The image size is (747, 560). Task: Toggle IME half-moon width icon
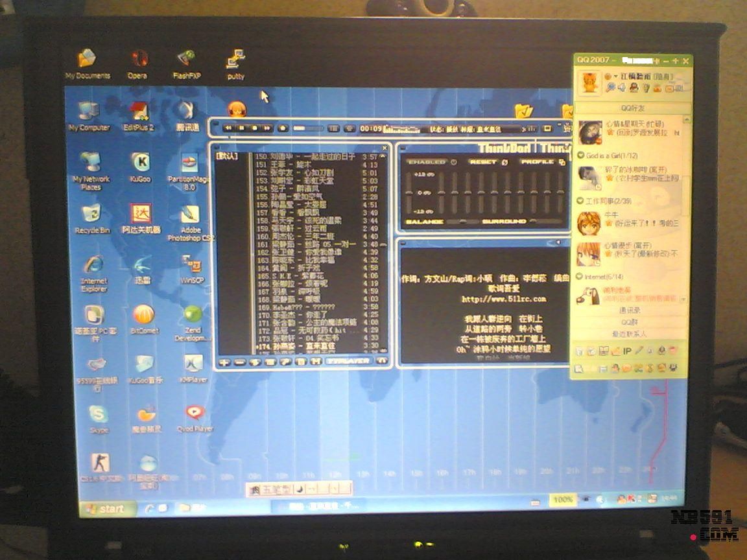coord(300,489)
